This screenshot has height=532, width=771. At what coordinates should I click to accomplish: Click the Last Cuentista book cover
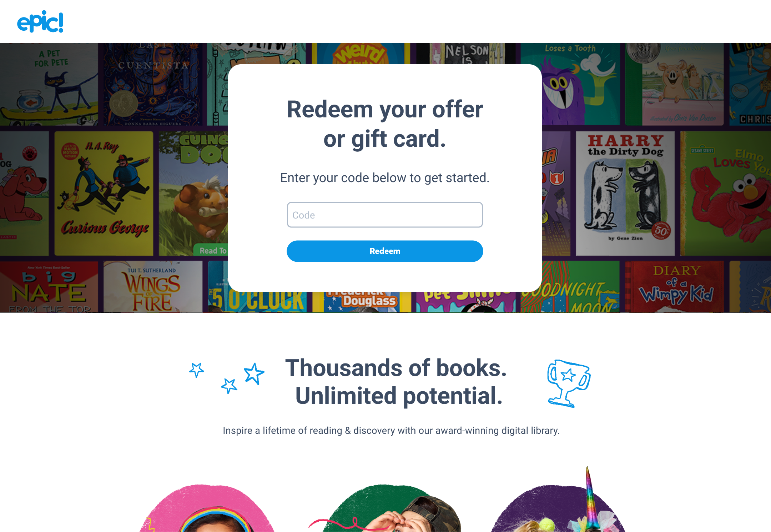click(153, 84)
